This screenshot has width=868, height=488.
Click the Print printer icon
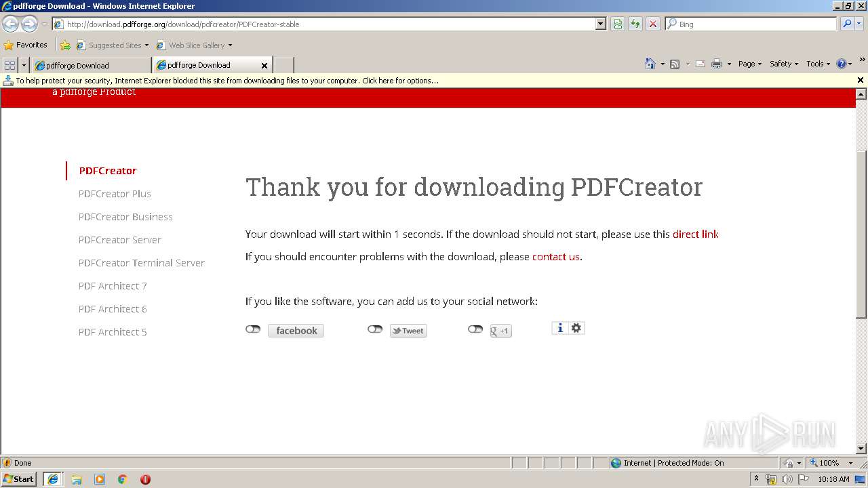(x=717, y=64)
